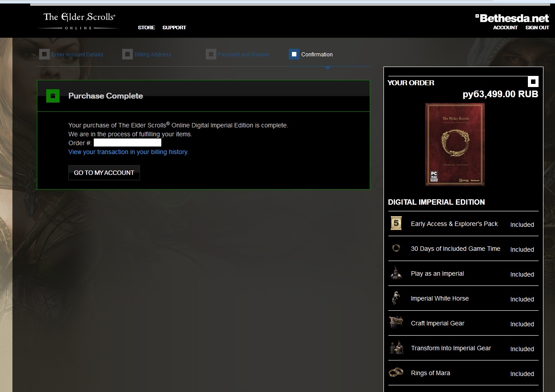Click the Go To My Account button
The width and height of the screenshot is (555, 392).
tap(104, 173)
